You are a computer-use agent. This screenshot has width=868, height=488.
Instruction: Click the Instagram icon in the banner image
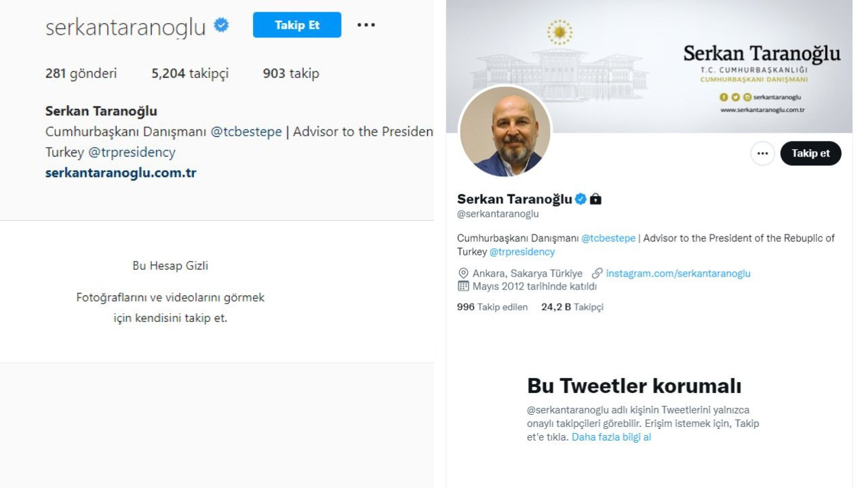pos(747,97)
